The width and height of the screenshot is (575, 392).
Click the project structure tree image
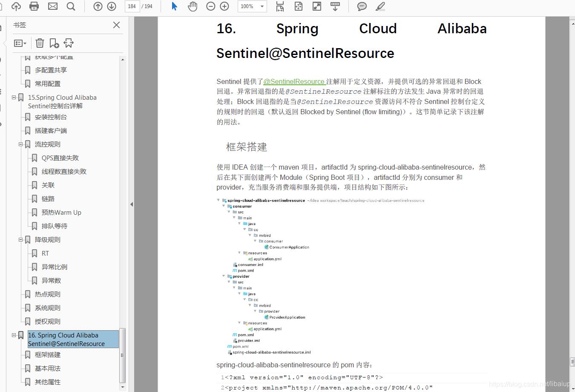click(x=320, y=276)
